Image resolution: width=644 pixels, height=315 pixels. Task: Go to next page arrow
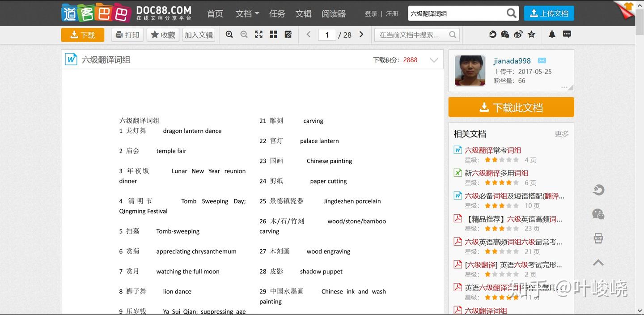point(361,34)
